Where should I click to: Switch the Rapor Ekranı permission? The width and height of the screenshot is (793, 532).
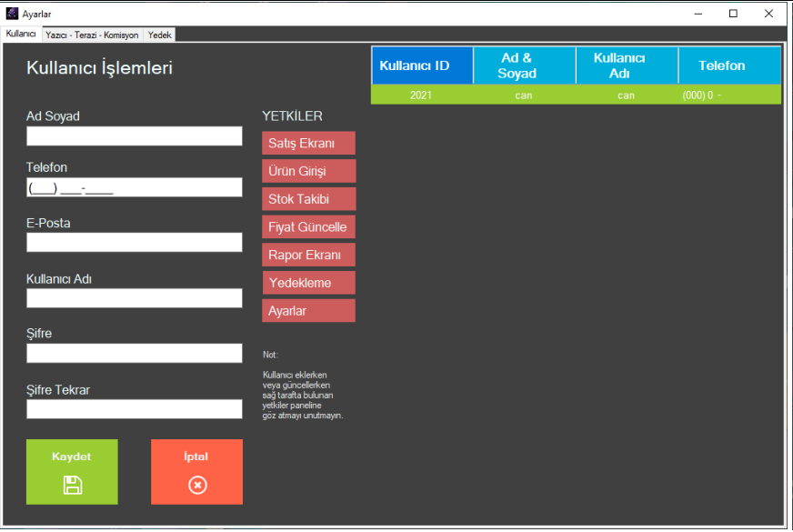(x=308, y=256)
